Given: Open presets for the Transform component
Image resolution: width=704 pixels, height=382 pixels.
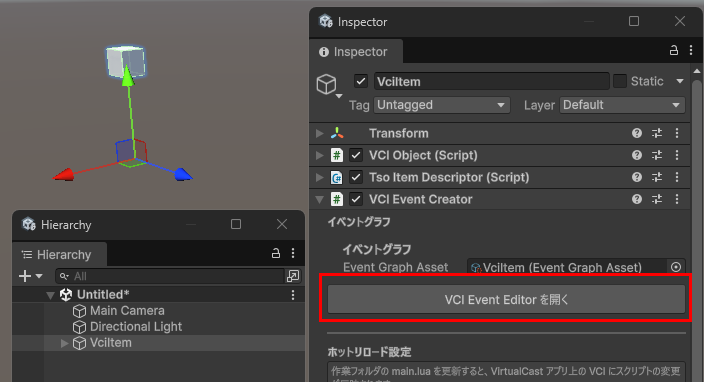Looking at the screenshot, I should tap(657, 133).
